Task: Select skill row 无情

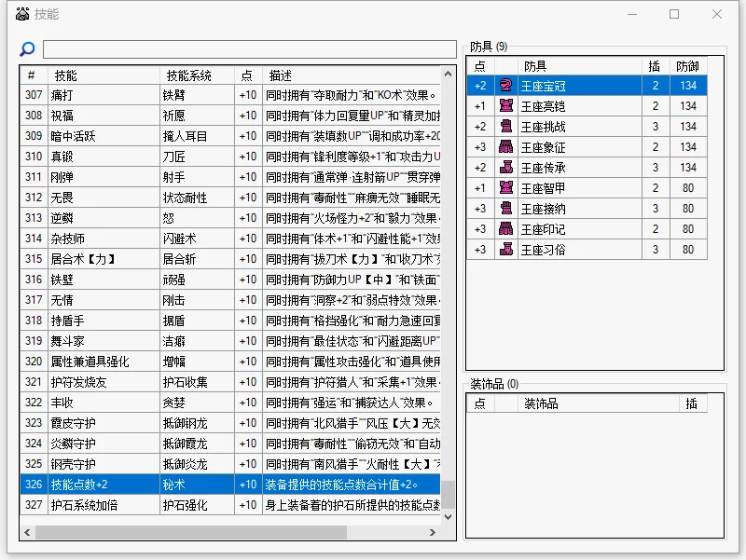Action: pos(230,300)
